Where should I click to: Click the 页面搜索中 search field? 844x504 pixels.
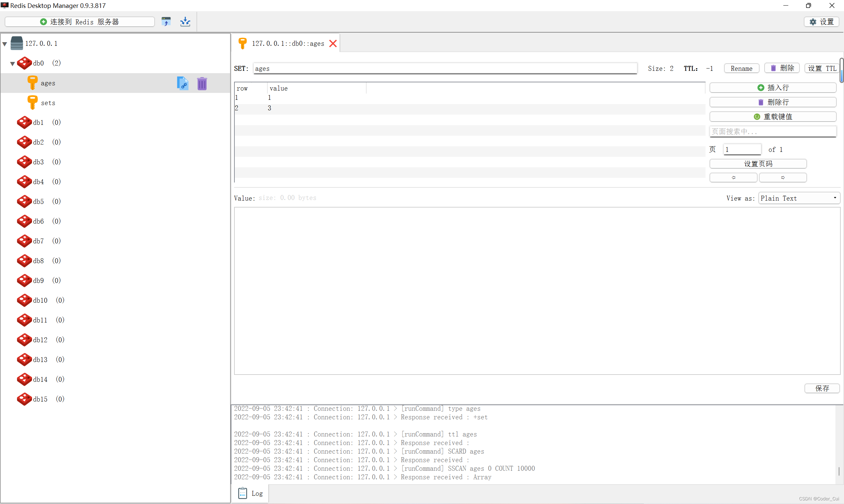click(772, 131)
